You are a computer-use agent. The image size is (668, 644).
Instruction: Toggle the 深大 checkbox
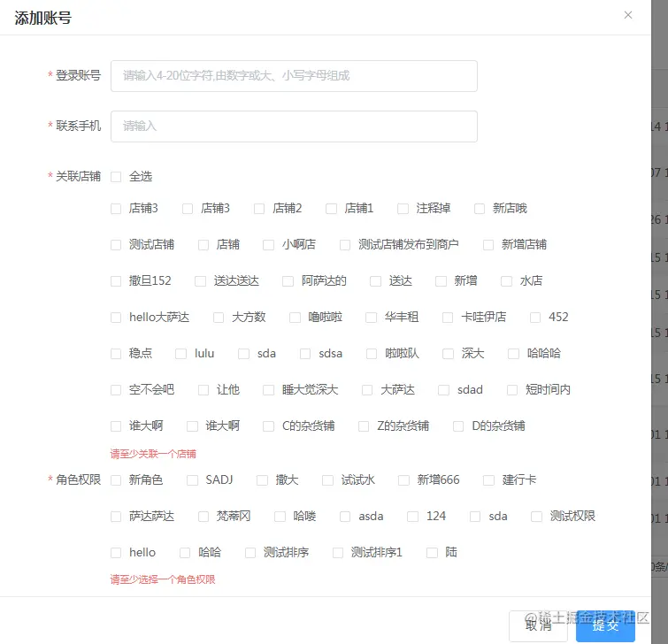448,354
